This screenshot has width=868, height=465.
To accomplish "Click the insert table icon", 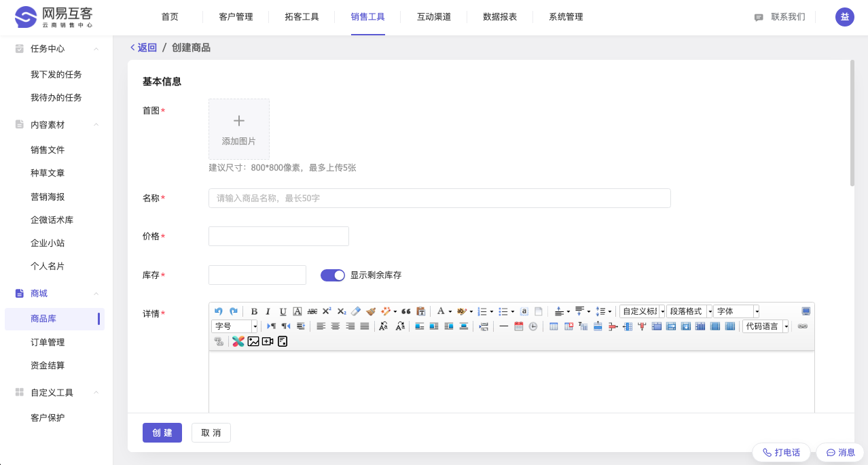I will pos(554,326).
